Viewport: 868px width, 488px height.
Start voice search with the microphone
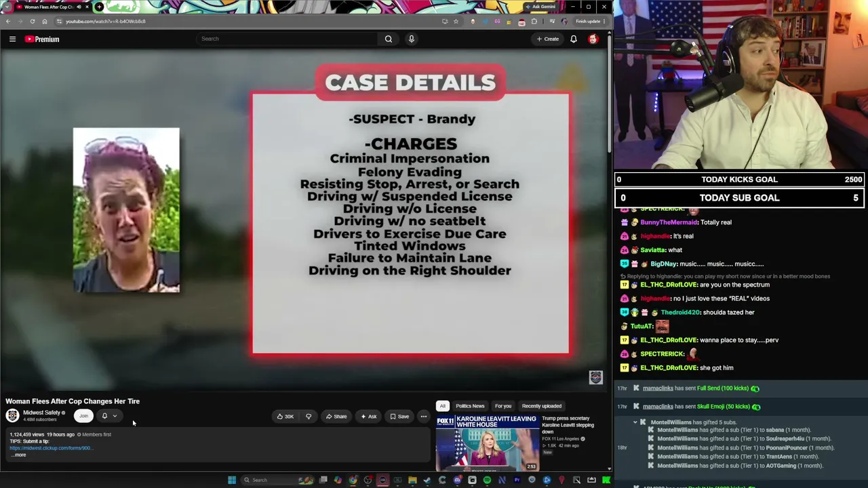(x=411, y=39)
